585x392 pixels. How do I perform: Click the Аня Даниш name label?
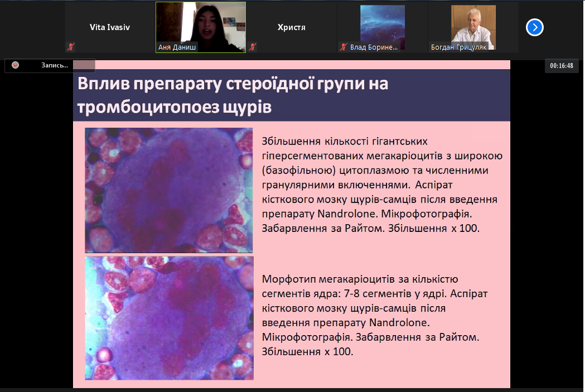[178, 48]
